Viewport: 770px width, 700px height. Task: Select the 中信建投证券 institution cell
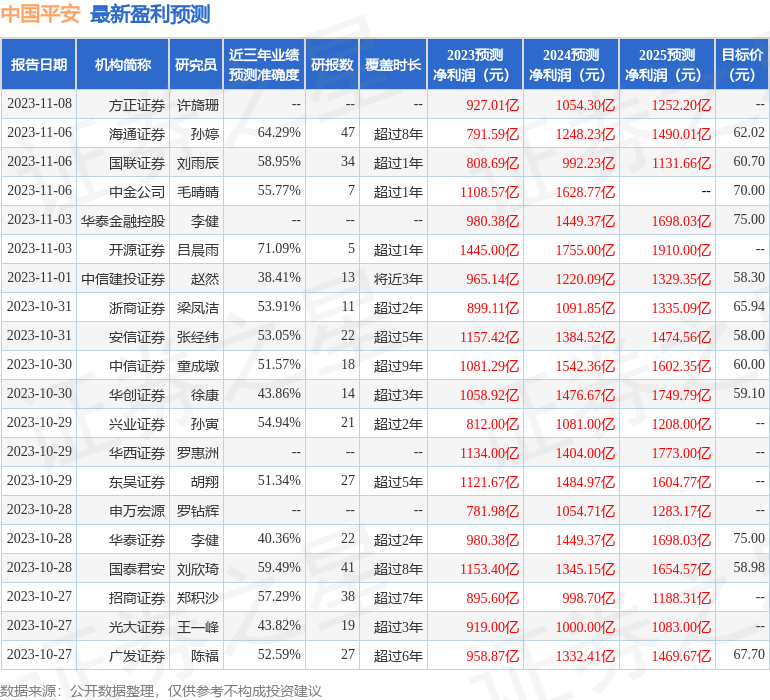coord(123,279)
